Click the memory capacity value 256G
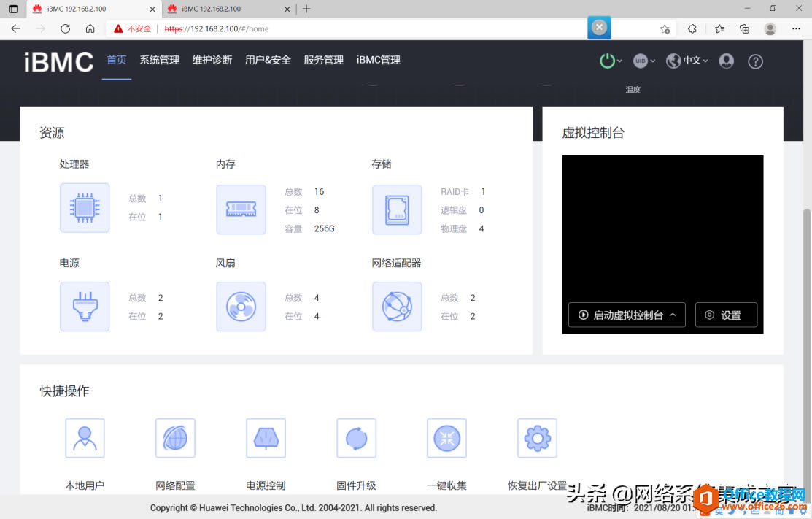Screen dimensions: 812x519 [324, 228]
